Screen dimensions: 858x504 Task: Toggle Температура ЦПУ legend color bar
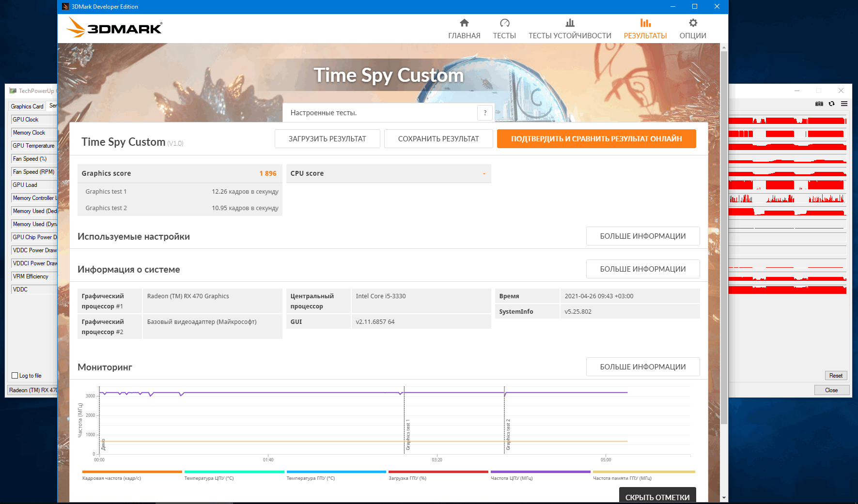[234, 472]
